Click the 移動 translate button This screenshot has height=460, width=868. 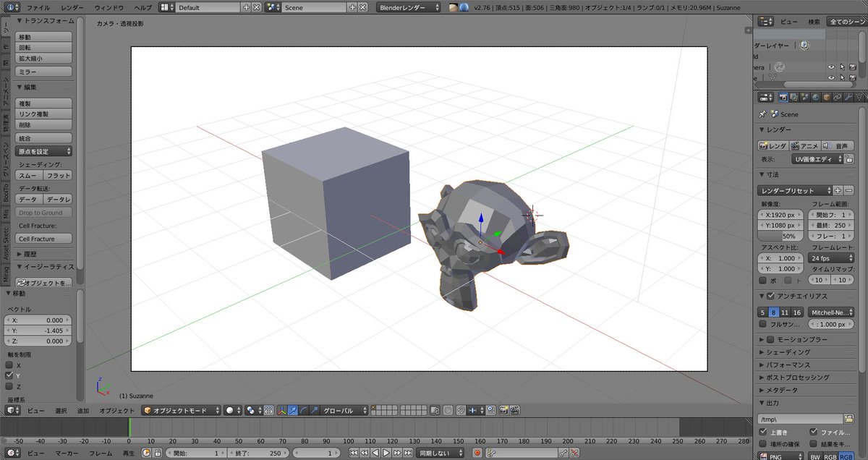point(44,37)
